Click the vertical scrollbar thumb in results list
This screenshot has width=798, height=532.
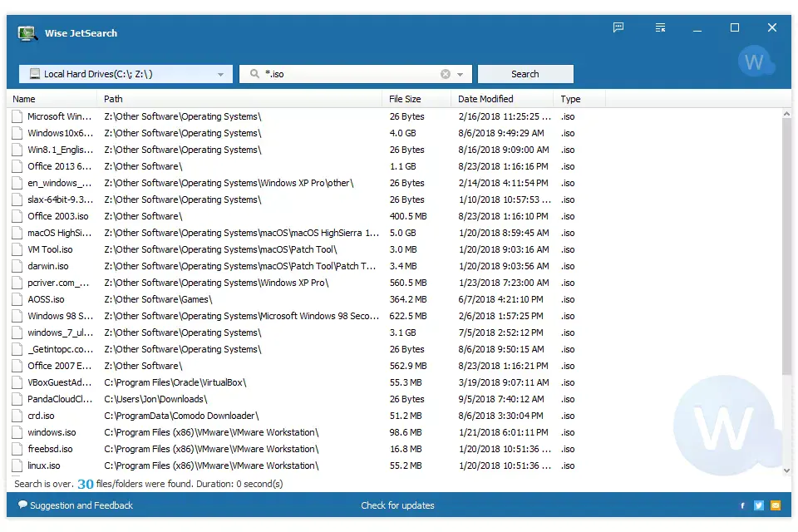[x=787, y=247]
